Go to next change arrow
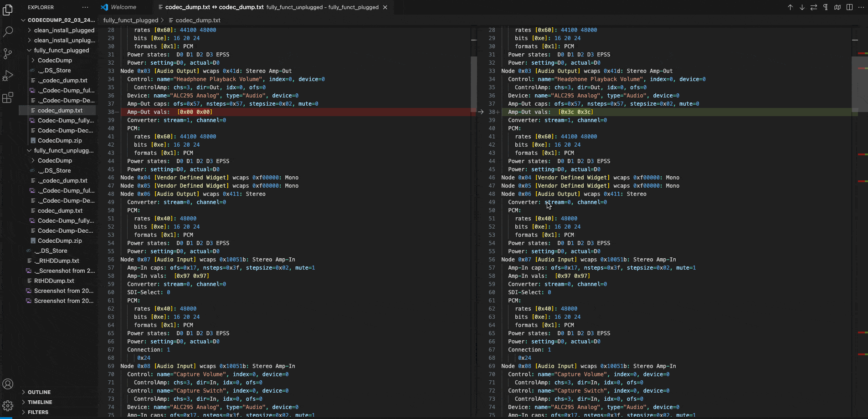868x419 pixels. pyautogui.click(x=802, y=7)
